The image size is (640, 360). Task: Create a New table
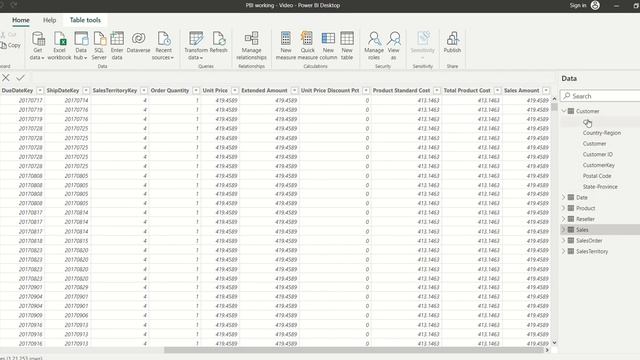347,46
